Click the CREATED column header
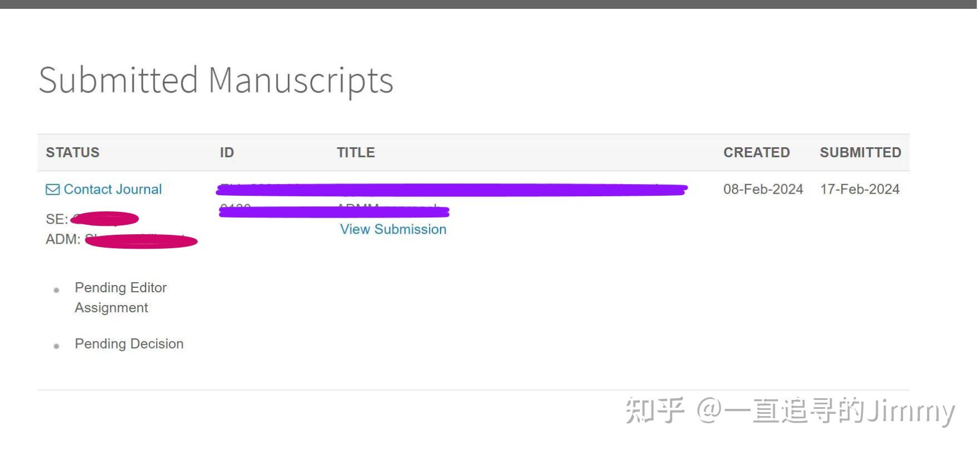 [756, 152]
